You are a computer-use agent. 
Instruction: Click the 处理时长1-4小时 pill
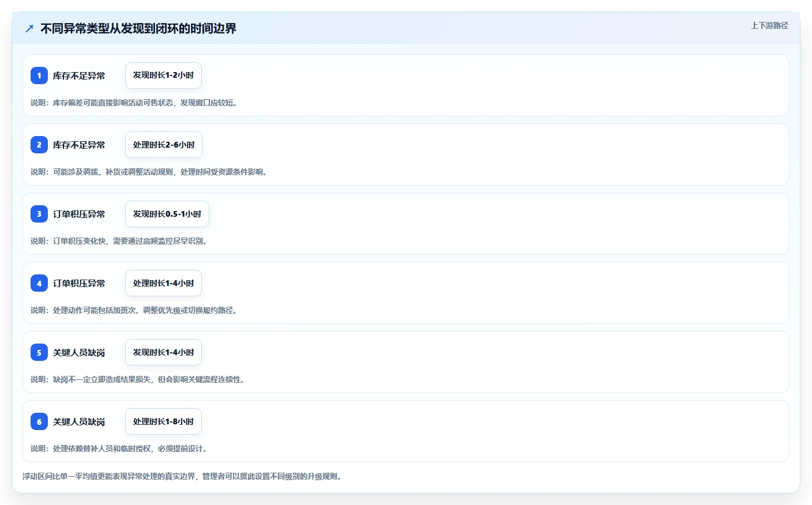(x=163, y=283)
